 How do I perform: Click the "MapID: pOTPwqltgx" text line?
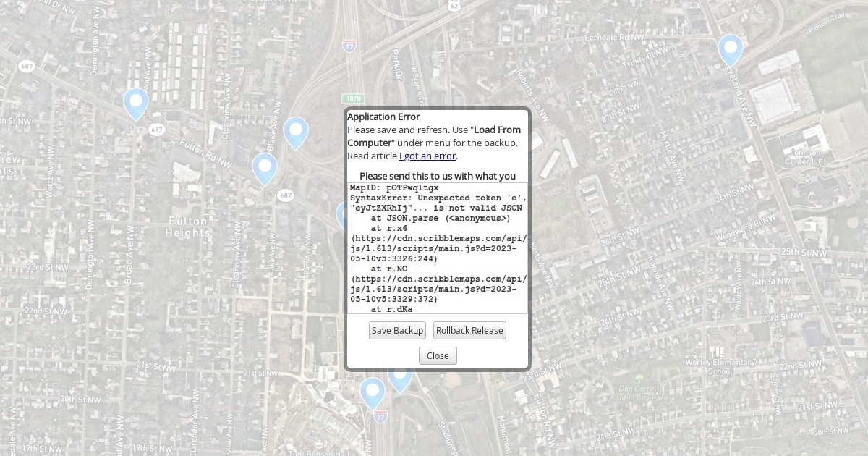(x=394, y=187)
